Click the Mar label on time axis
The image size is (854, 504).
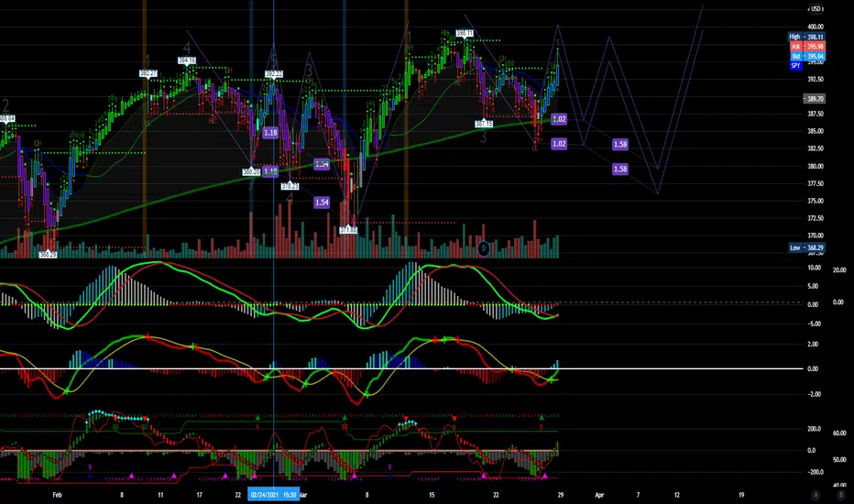304,495
